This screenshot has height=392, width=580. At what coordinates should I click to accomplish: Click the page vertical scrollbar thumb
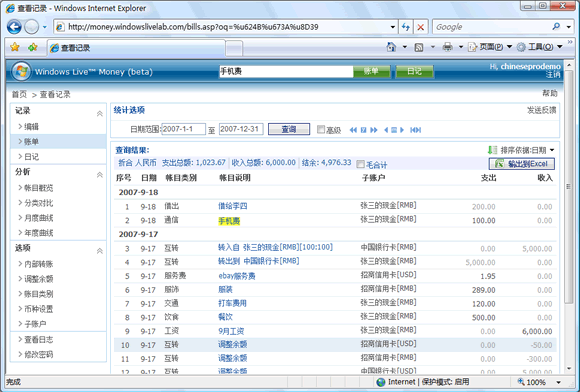568,187
